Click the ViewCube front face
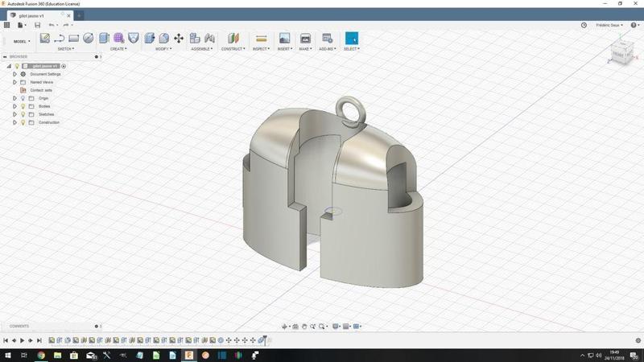This screenshot has width=644, height=362. [x=618, y=55]
